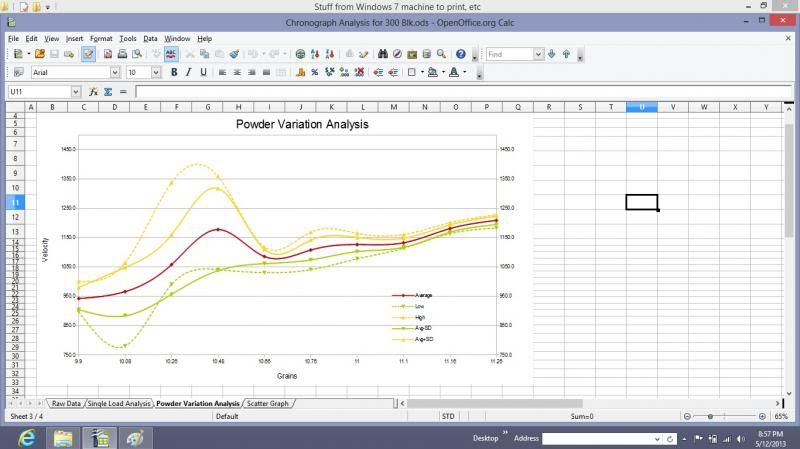
Task: Expand the Find toolbar dropdown arrow
Action: coord(538,54)
